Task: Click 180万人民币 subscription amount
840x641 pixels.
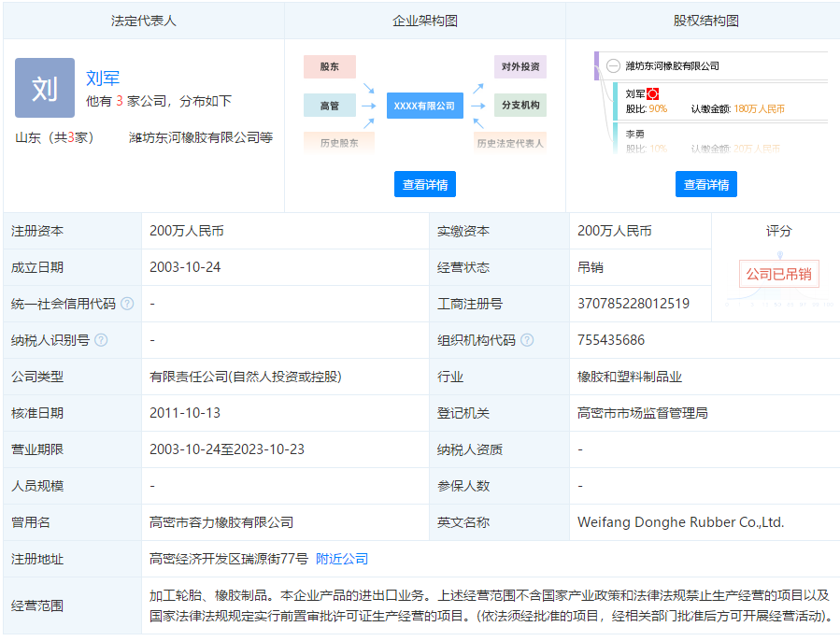Action: pyautogui.click(x=759, y=108)
